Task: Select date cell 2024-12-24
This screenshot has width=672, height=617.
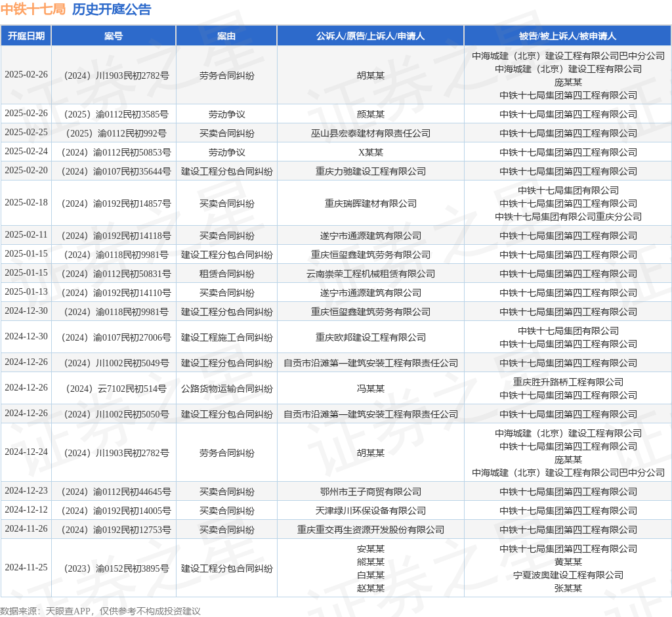Action: click(x=26, y=452)
